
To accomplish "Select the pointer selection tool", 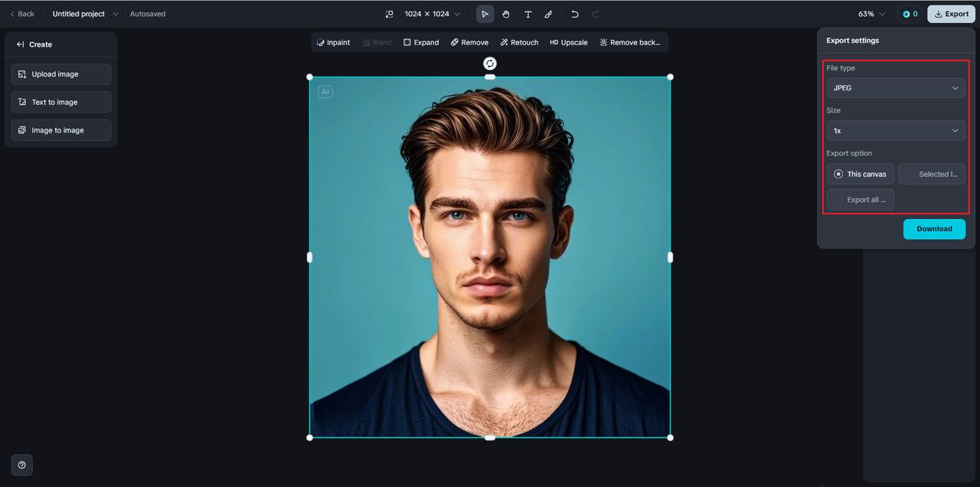I will (x=485, y=14).
